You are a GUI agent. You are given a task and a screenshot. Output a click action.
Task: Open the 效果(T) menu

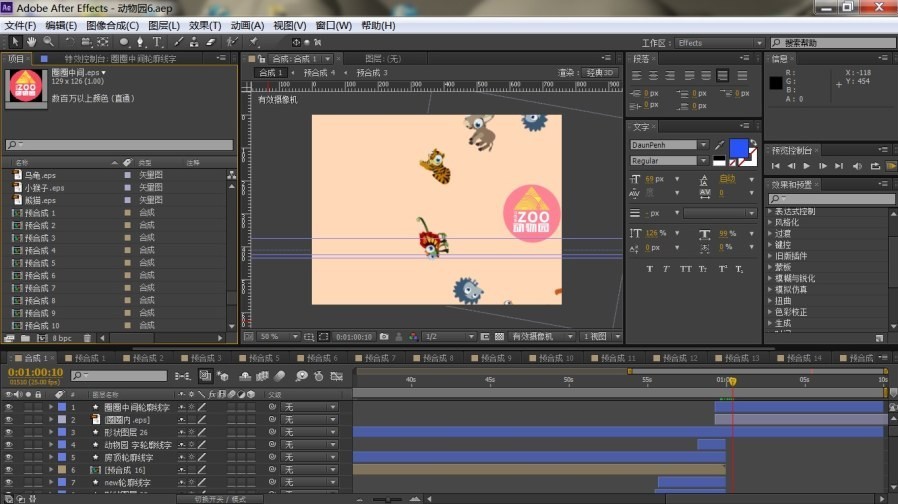205,25
